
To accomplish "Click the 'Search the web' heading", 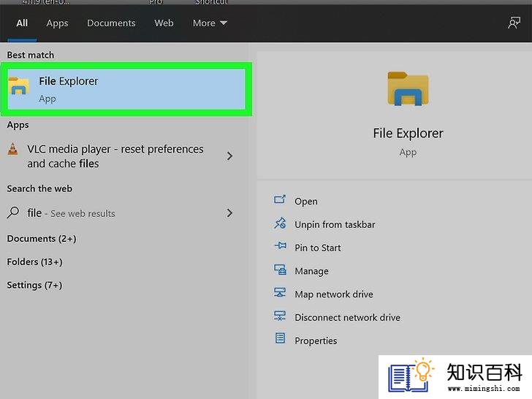I will (x=39, y=189).
